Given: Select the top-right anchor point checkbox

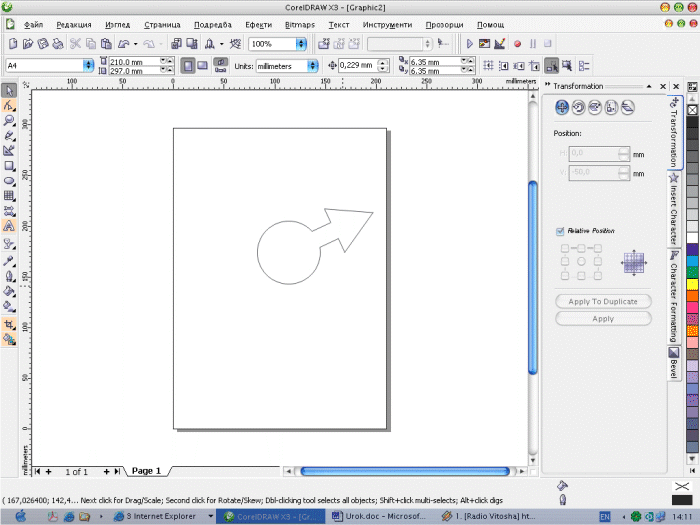Looking at the screenshot, I should (598, 248).
